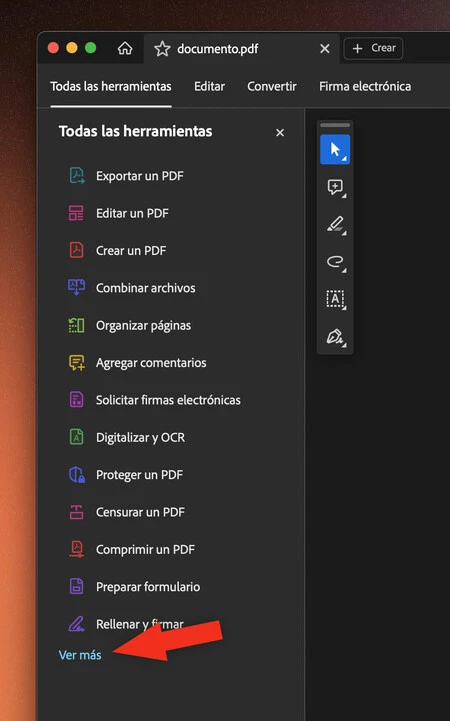Activate the highlighter tool in quick toolbar
The width and height of the screenshot is (450, 721).
tap(335, 224)
